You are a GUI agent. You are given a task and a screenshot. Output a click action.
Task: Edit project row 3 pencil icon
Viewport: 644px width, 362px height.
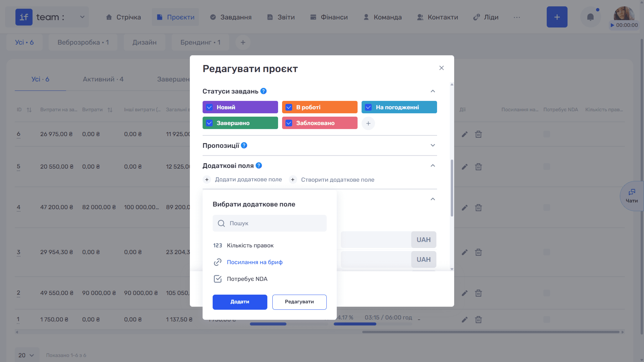(x=465, y=252)
